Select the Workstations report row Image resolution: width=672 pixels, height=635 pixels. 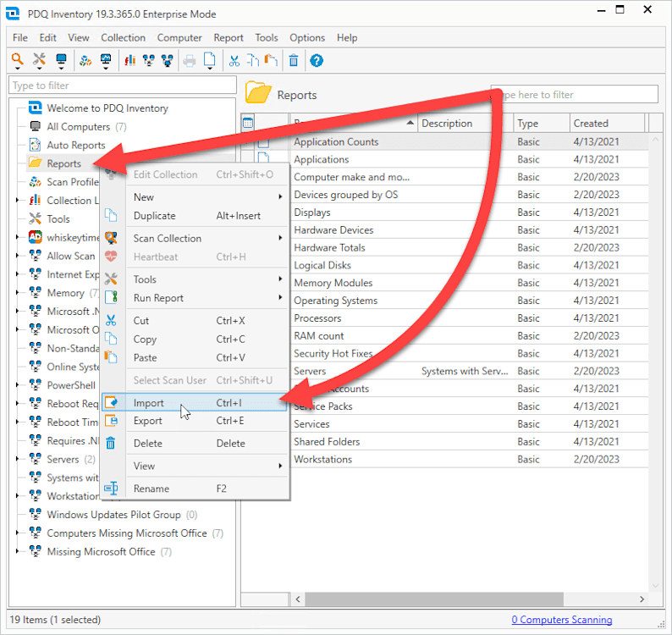tap(445, 459)
